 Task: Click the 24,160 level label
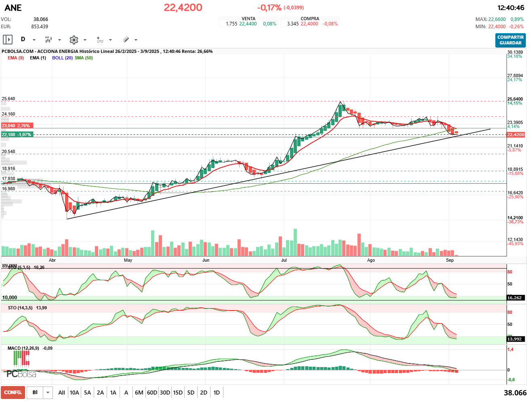(8, 114)
